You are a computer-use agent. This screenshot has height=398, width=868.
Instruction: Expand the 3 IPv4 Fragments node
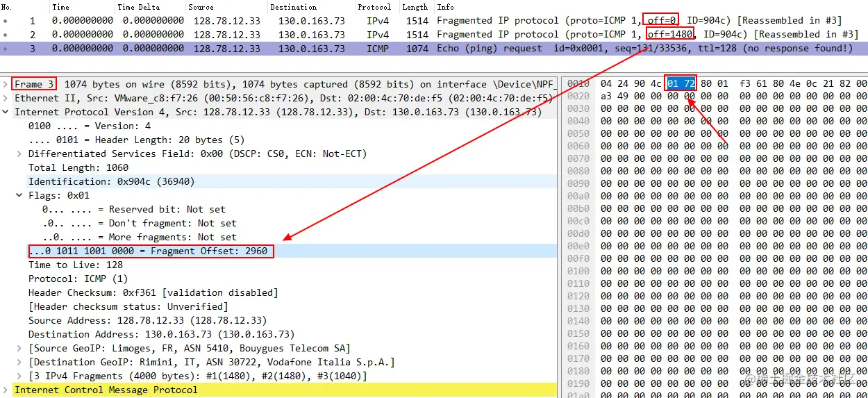[19, 376]
